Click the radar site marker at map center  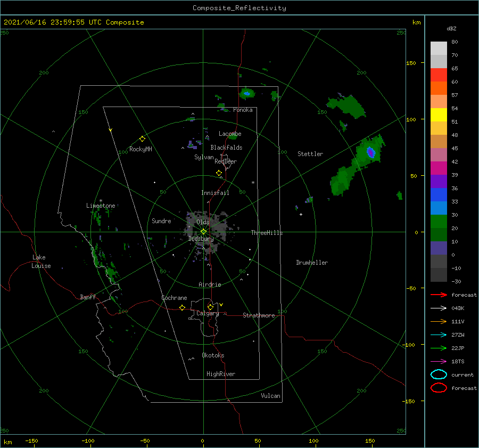coord(203,232)
